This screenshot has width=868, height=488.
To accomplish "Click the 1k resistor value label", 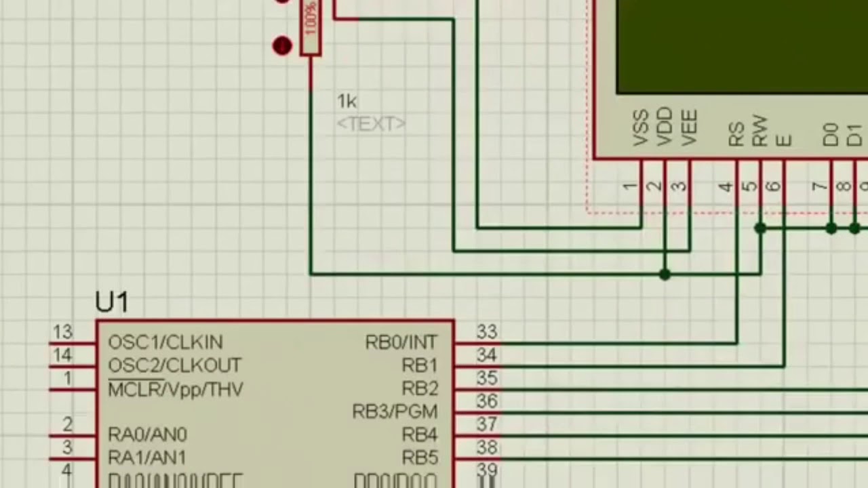I will pyautogui.click(x=347, y=102).
